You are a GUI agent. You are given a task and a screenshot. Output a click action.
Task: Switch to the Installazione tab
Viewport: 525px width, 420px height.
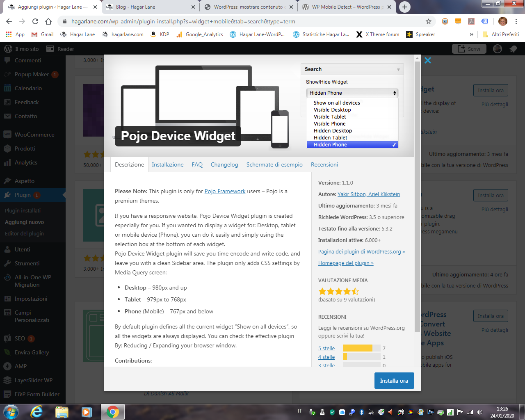(x=168, y=164)
